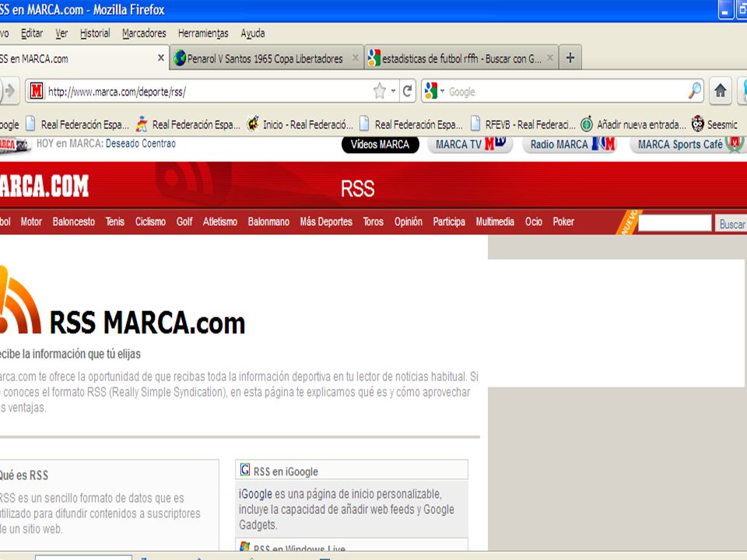Click the MARCA TV button

470,145
